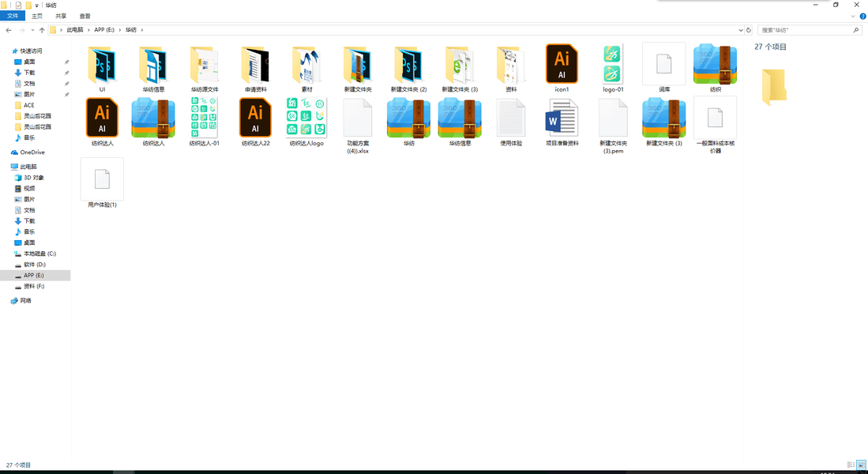Click the Properties icon in title bar
This screenshot has width=868, height=474.
point(18,5)
